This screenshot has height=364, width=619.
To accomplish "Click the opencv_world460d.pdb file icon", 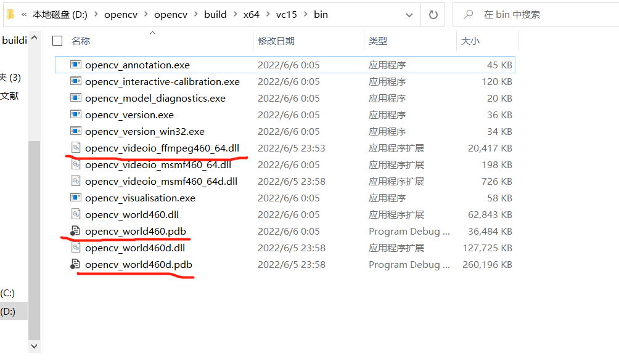I will click(75, 264).
